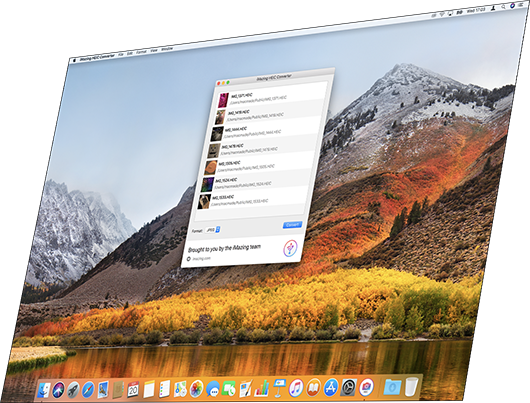Select the IMG_1371.HEIC thumbnail
The height and width of the screenshot is (403, 530).
[x=223, y=100]
